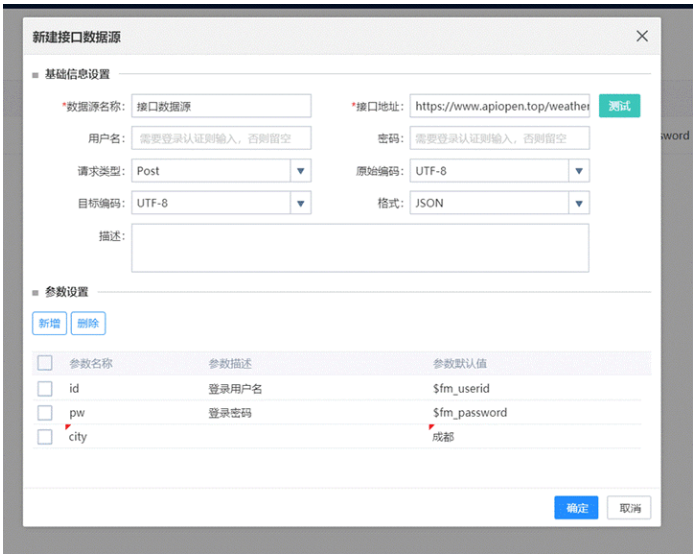The width and height of the screenshot is (695, 558).
Task: Check the box for the id parameter
Action: (45, 388)
